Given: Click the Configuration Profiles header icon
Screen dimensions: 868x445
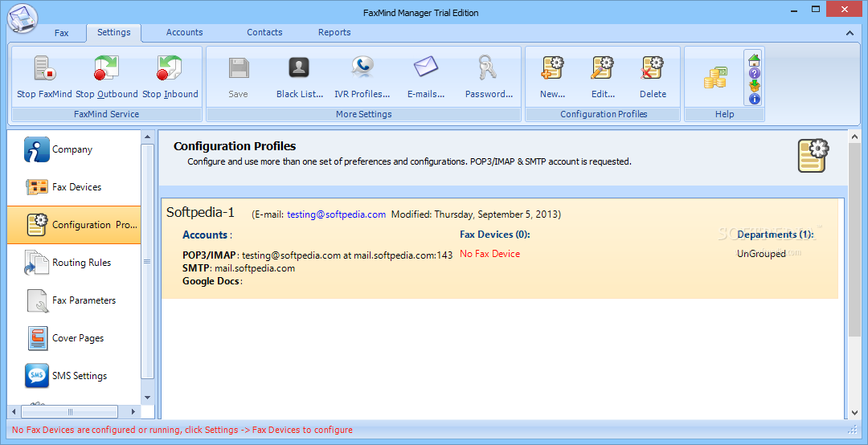Looking at the screenshot, I should coord(813,156).
